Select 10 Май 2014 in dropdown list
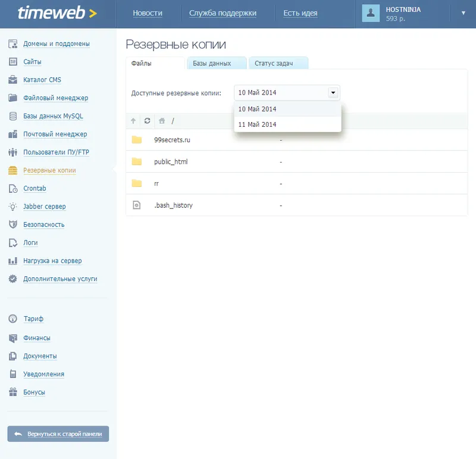 click(x=287, y=109)
